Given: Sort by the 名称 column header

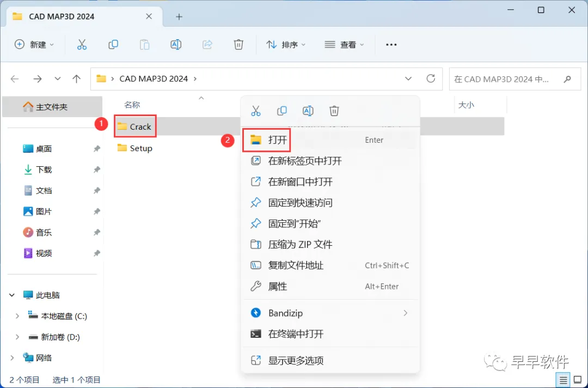Looking at the screenshot, I should tap(132, 105).
